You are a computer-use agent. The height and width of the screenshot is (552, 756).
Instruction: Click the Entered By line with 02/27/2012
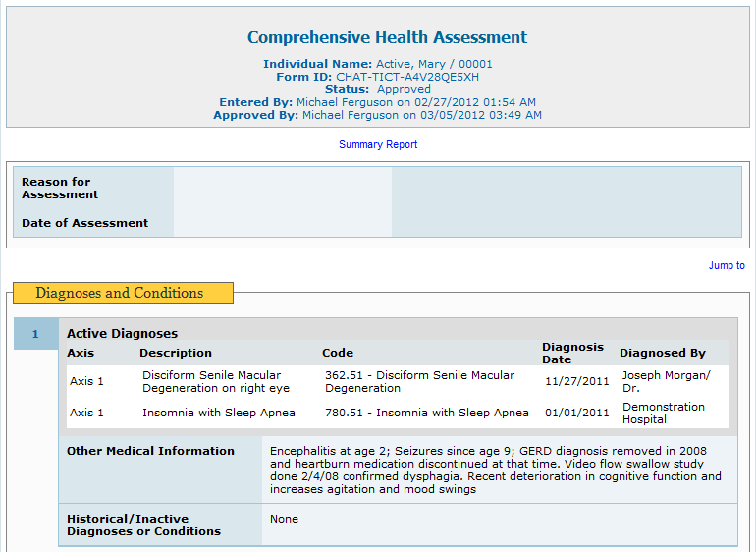378,102
